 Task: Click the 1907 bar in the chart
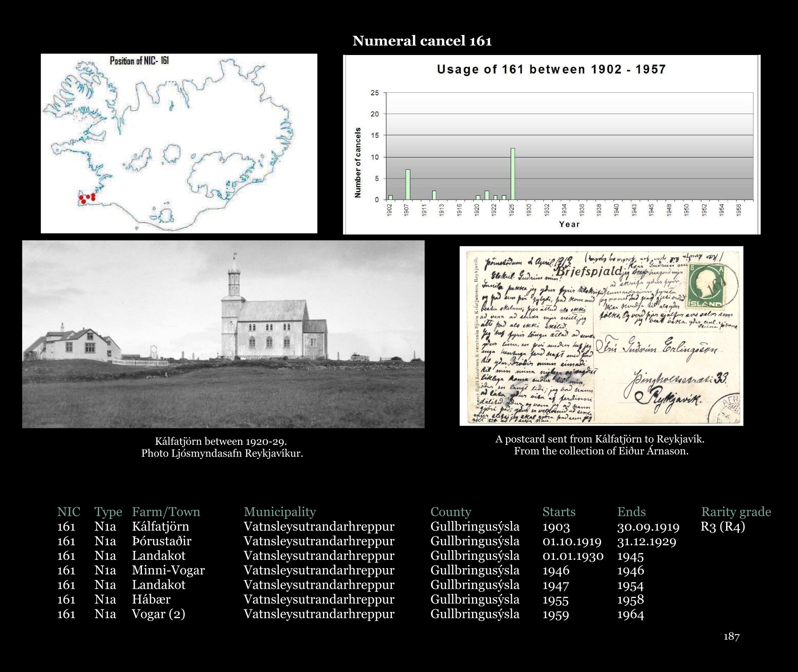(407, 184)
